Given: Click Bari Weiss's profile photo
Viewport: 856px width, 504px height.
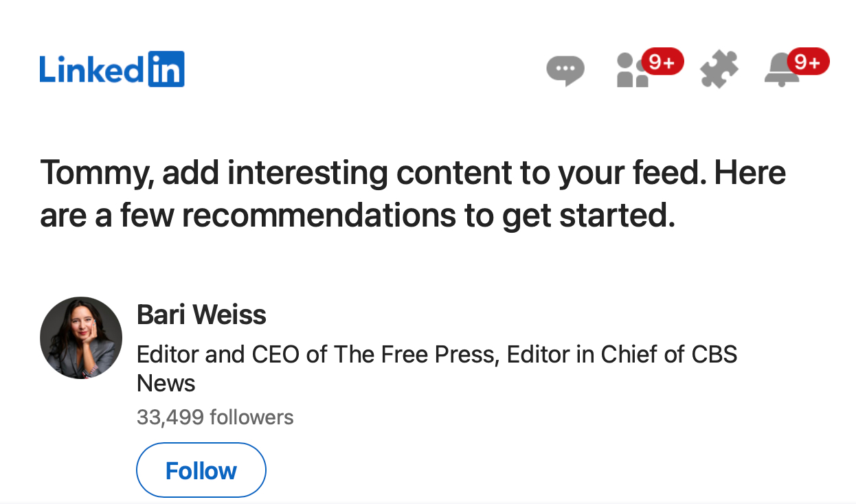Looking at the screenshot, I should pyautogui.click(x=81, y=338).
